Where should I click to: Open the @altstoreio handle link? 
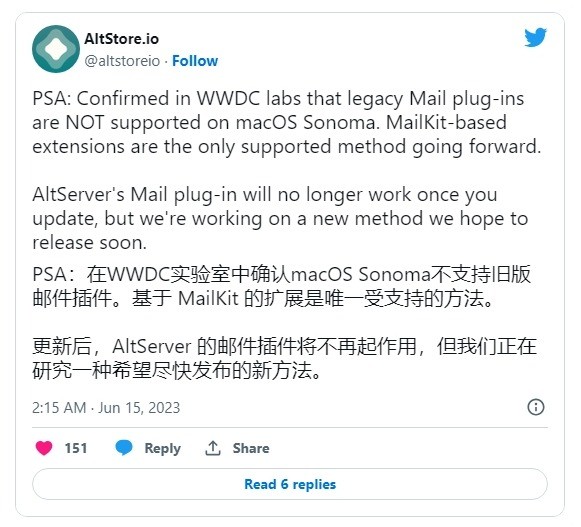pyautogui.click(x=122, y=61)
